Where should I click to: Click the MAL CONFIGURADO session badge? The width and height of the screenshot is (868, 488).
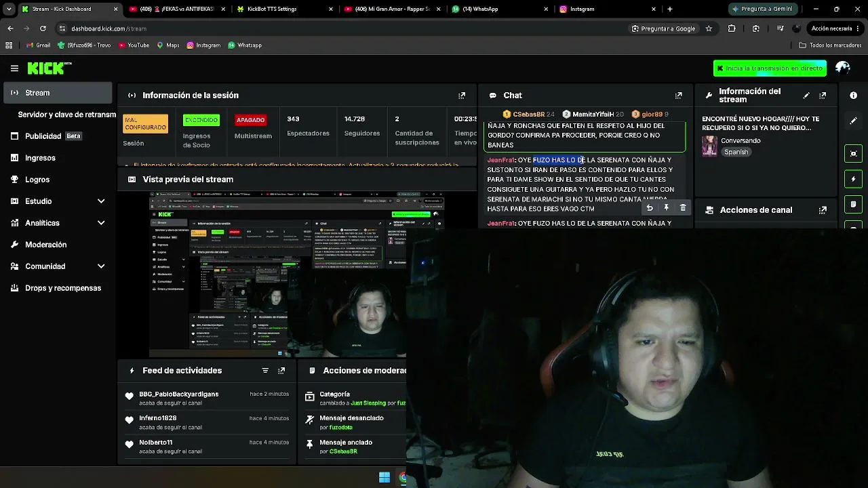coord(145,124)
